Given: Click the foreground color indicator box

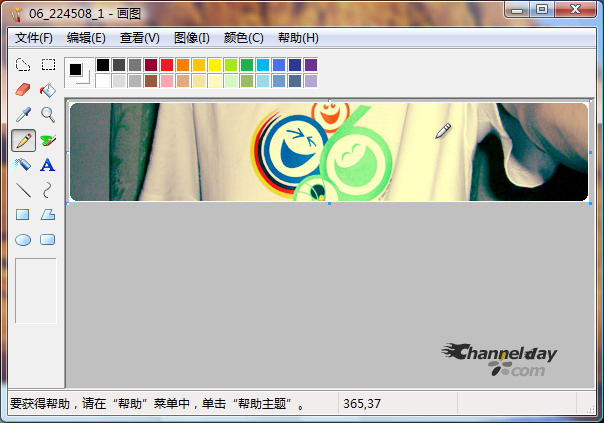Looking at the screenshot, I should click(76, 69).
